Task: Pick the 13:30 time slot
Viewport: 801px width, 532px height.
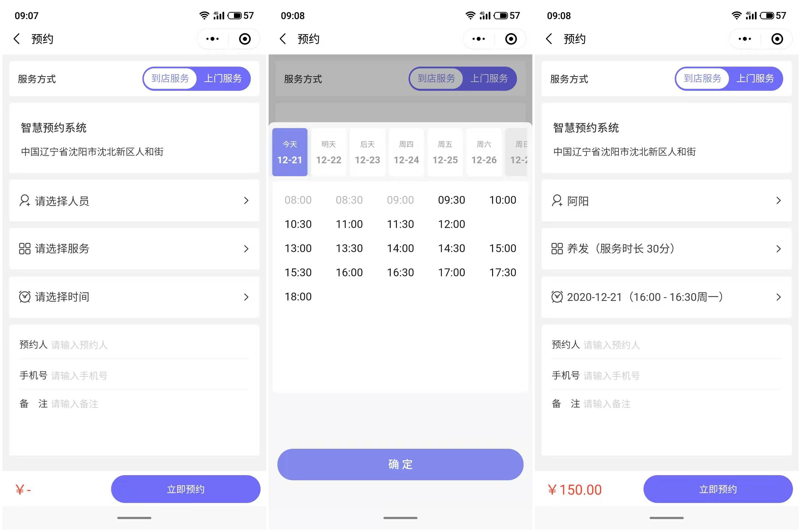Action: coord(349,248)
